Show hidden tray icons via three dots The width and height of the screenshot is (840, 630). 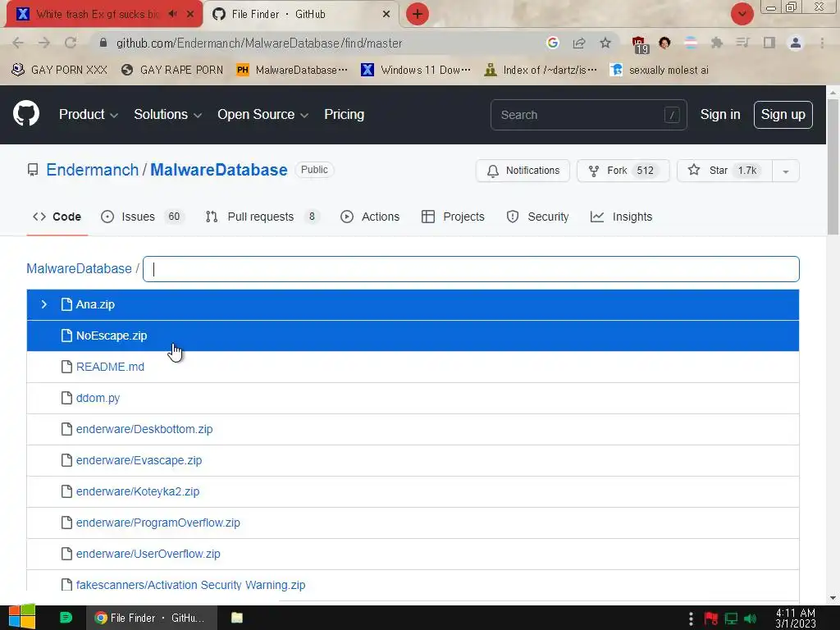tap(691, 619)
